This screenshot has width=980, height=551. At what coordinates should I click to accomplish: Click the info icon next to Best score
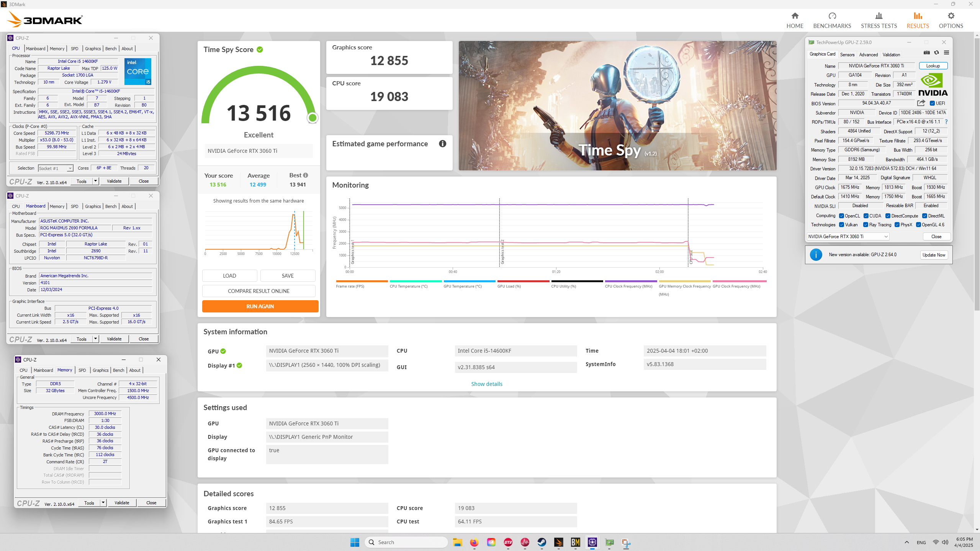(306, 175)
